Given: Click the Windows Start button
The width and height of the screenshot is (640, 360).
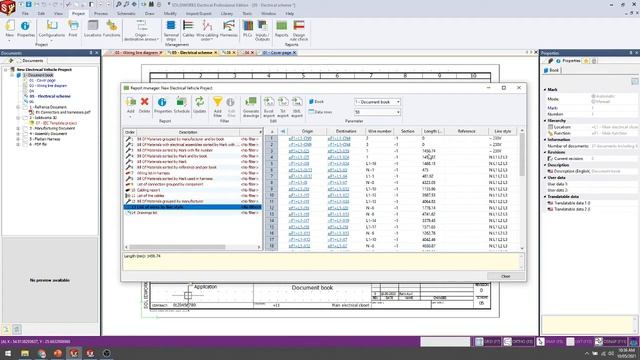Looking at the screenshot, I should (8, 353).
